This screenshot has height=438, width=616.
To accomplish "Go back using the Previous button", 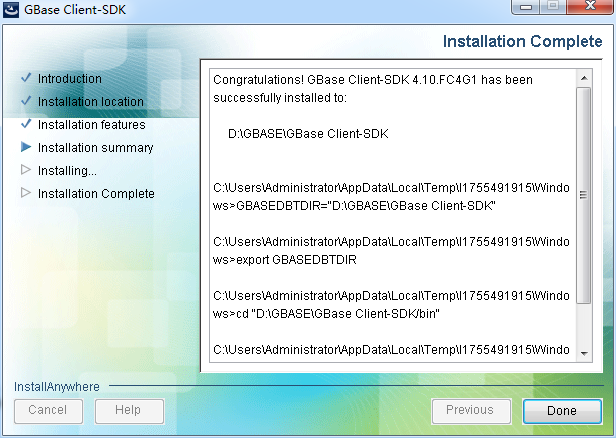I will (469, 410).
